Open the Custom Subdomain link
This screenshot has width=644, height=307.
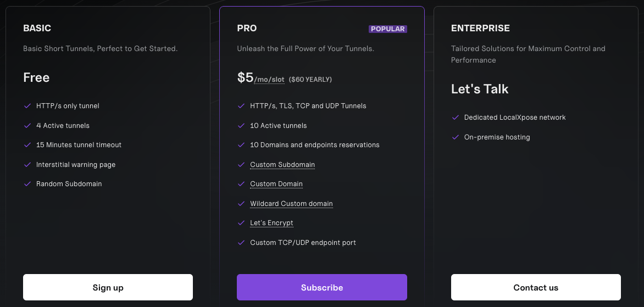point(282,165)
